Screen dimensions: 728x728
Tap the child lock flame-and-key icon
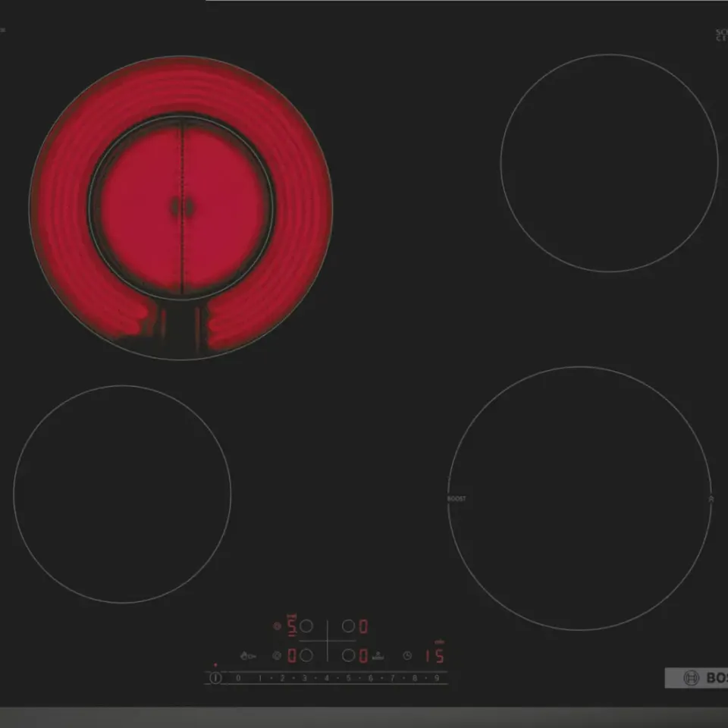[248, 655]
